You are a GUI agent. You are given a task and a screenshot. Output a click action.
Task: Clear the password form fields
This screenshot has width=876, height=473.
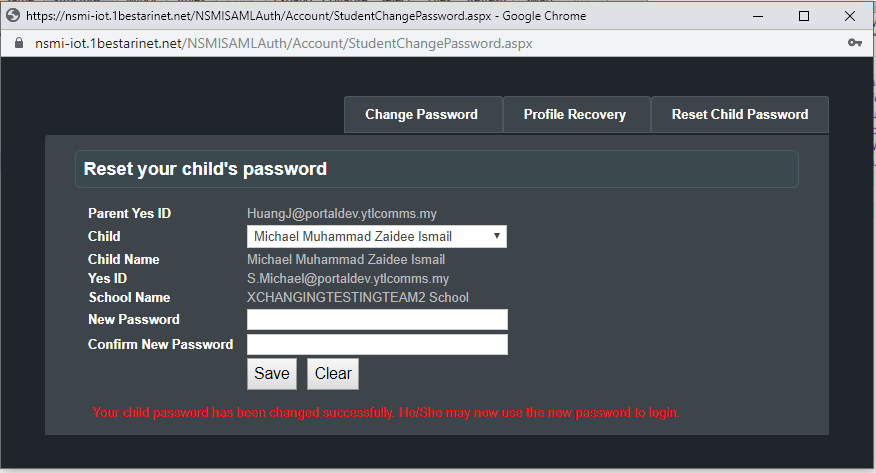pos(333,374)
